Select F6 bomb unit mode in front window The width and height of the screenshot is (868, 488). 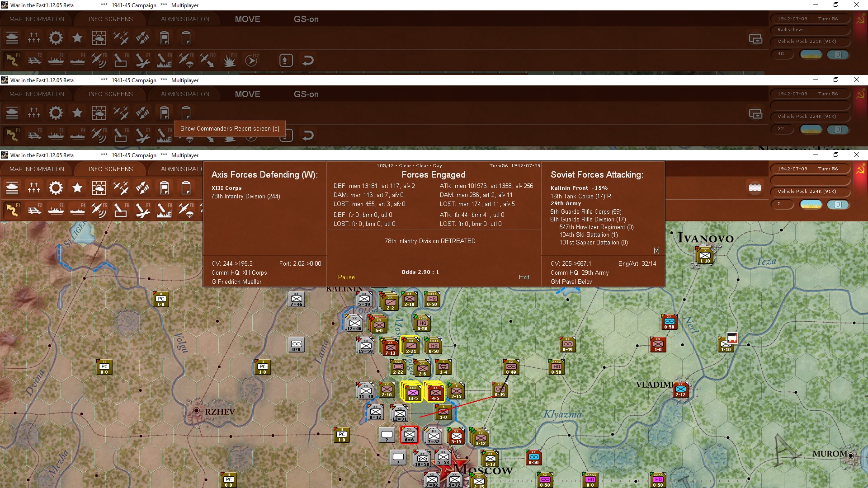coord(121,210)
